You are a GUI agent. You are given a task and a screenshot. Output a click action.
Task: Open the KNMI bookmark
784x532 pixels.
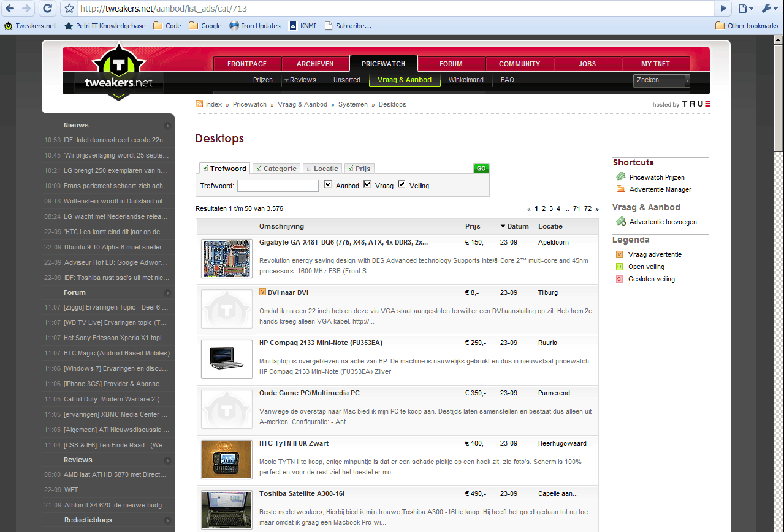tap(302, 26)
